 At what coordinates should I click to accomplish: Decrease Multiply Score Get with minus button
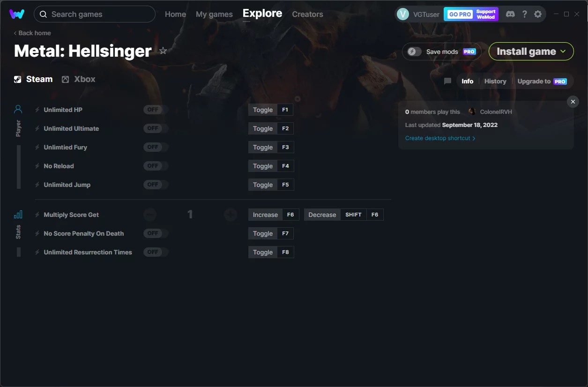coord(150,215)
